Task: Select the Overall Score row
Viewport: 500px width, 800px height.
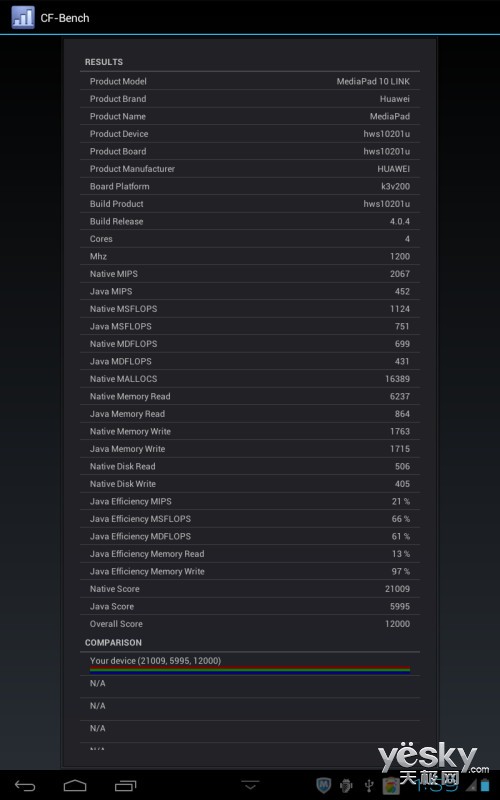Action: [x=250, y=623]
